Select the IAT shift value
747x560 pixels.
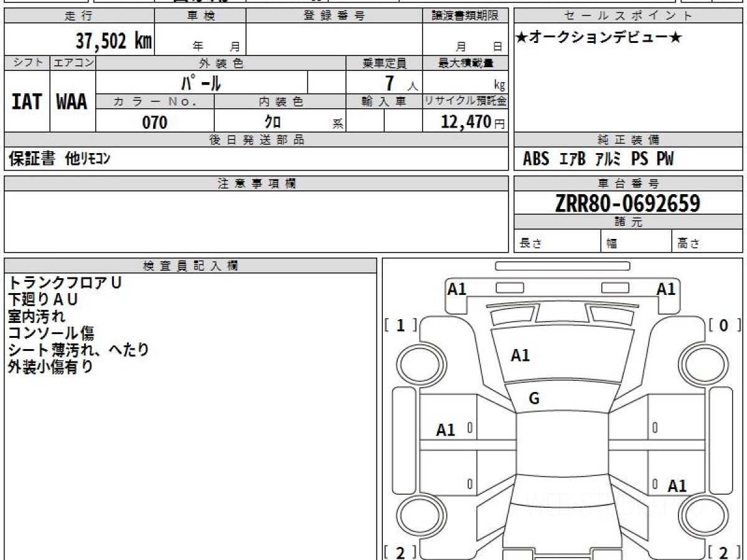27,102
